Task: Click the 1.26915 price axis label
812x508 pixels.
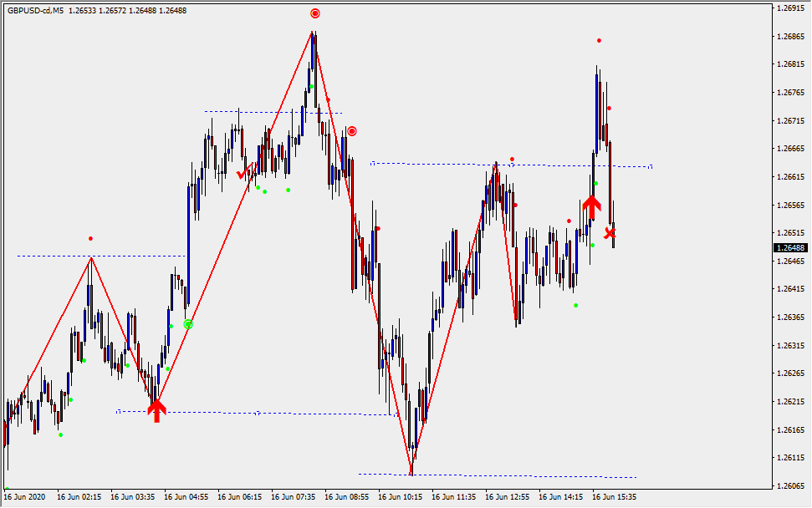Action: [x=789, y=8]
